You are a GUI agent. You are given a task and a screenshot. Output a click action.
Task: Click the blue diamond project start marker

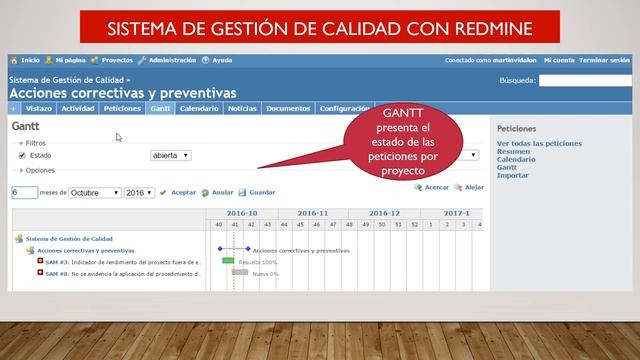pyautogui.click(x=220, y=249)
